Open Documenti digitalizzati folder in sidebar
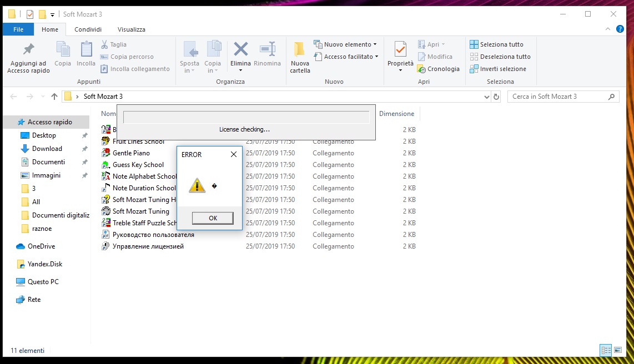The image size is (634, 364). (x=61, y=215)
